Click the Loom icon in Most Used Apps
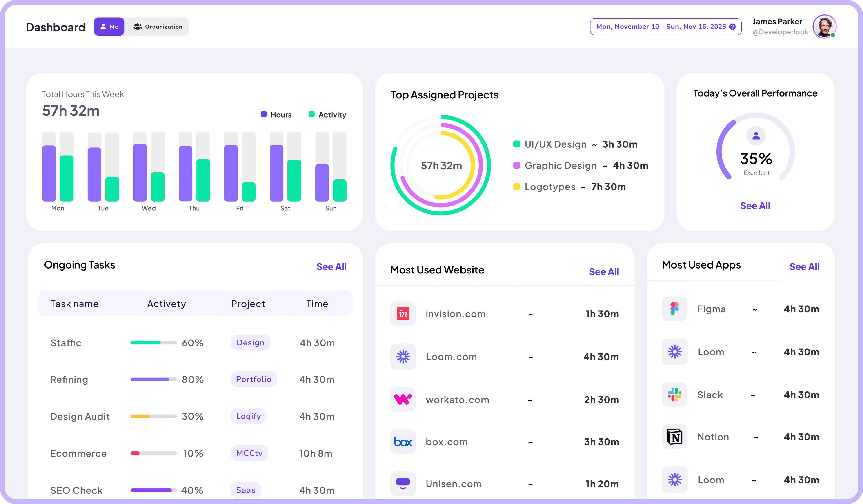This screenshot has width=863, height=504. 674,352
